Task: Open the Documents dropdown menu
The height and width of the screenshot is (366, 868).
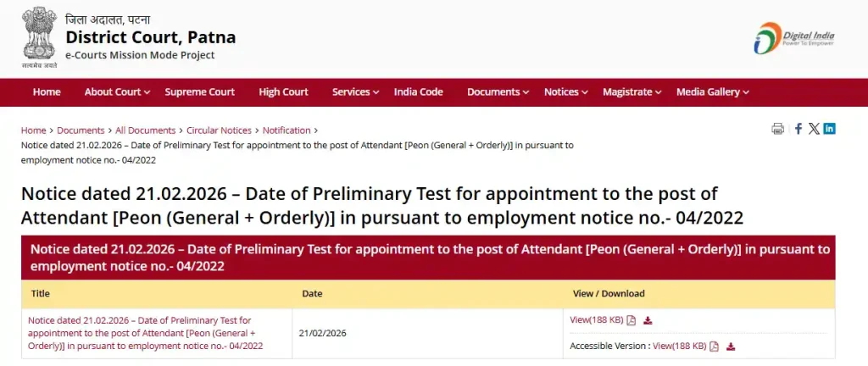Action: point(498,91)
